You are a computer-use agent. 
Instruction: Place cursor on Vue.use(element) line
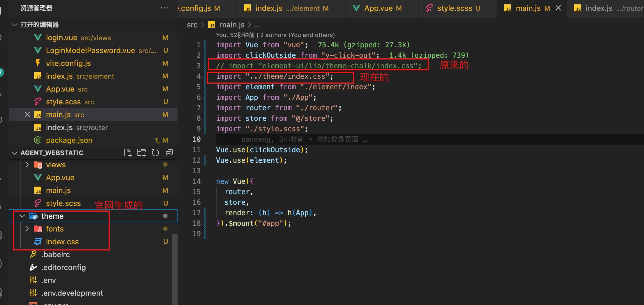(252, 160)
